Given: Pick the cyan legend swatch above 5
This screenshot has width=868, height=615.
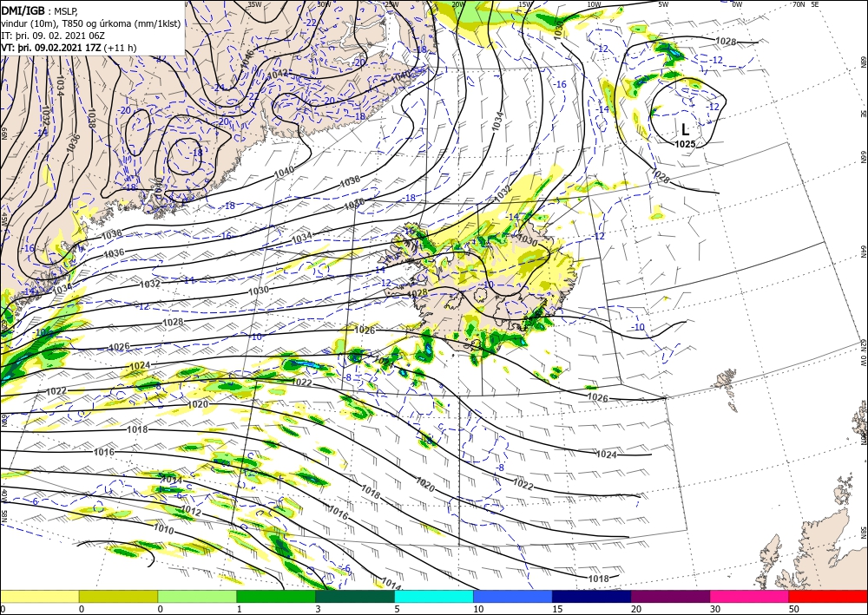Looking at the screenshot, I should pos(433,596).
